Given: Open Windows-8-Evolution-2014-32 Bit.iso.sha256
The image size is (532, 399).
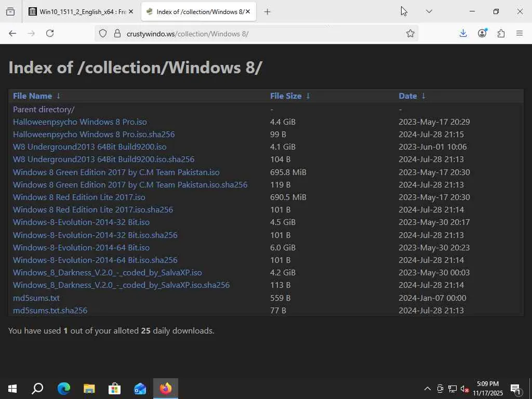Looking at the screenshot, I should point(95,235).
